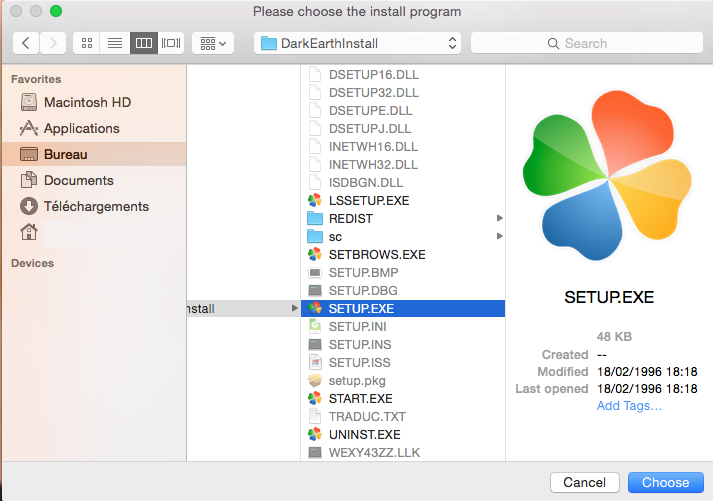Click the home folder icon in sidebar
Viewport: 713px width, 501px height.
(x=29, y=232)
